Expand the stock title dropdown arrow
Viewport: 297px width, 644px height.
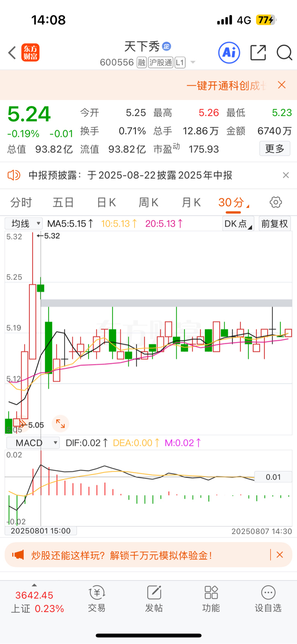pyautogui.click(x=193, y=62)
